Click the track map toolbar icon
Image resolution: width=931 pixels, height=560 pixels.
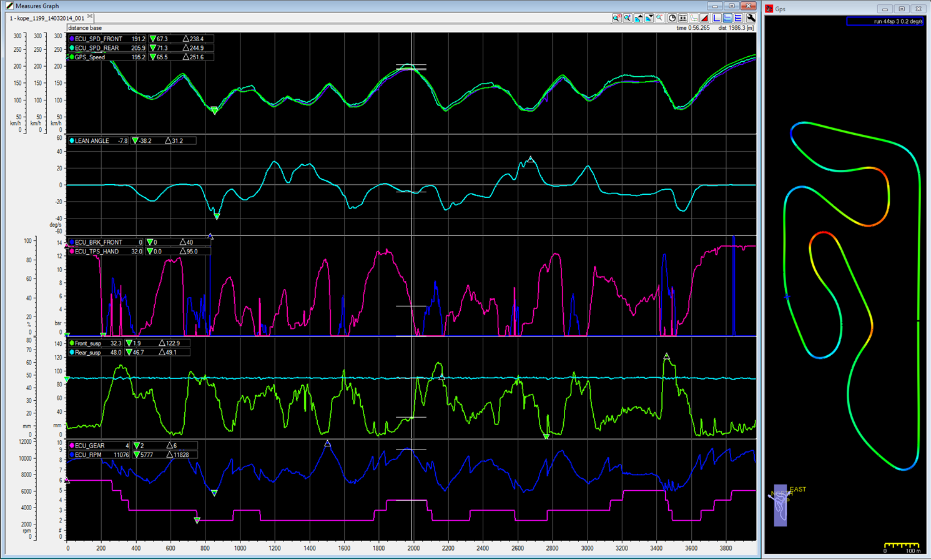[x=694, y=18]
